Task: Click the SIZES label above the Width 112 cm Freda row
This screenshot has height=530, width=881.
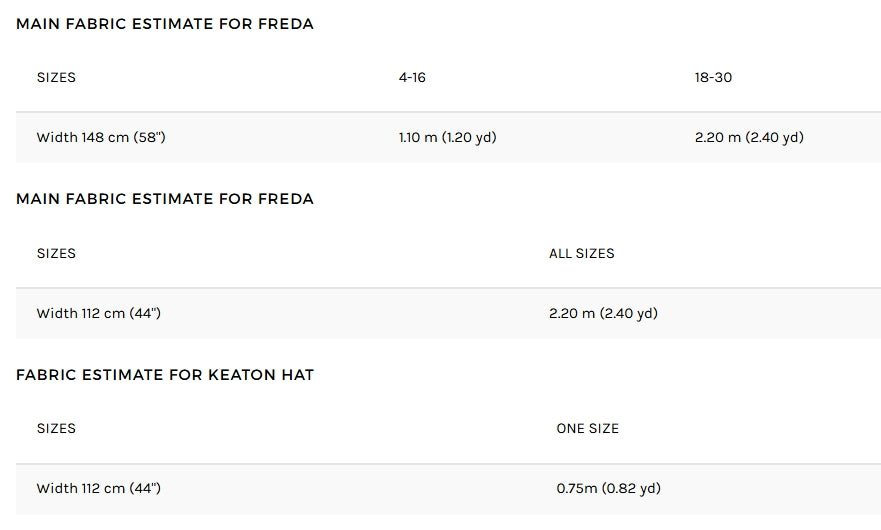Action: tap(56, 253)
